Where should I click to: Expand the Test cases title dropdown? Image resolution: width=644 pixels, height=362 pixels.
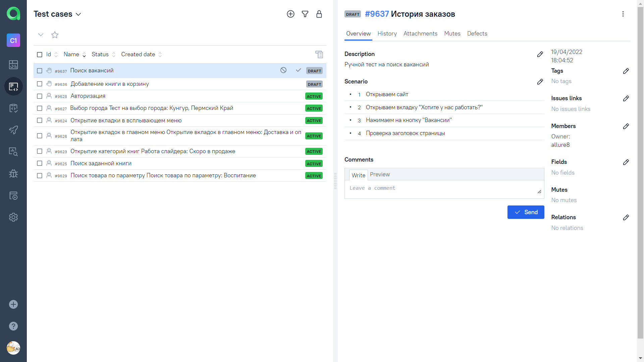78,14
